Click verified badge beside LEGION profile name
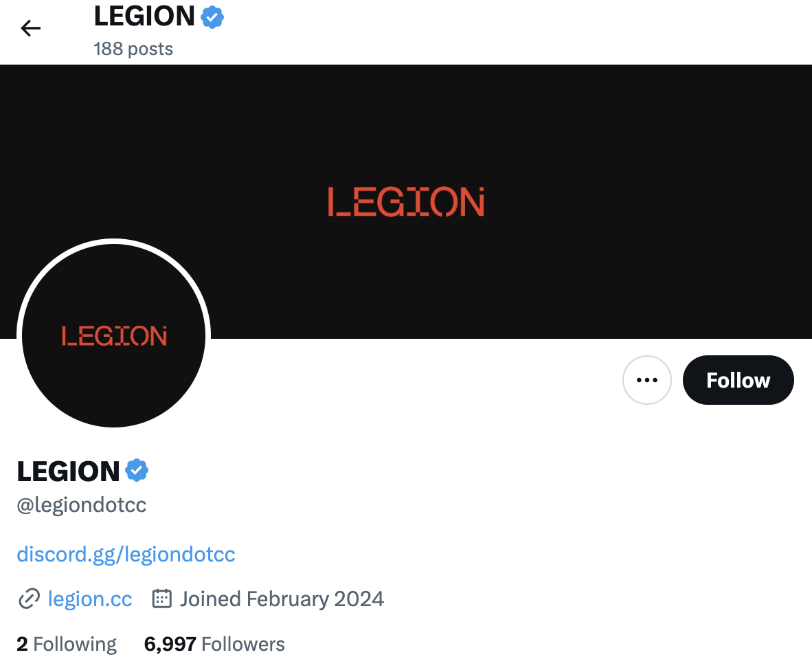The image size is (812, 668). (137, 471)
